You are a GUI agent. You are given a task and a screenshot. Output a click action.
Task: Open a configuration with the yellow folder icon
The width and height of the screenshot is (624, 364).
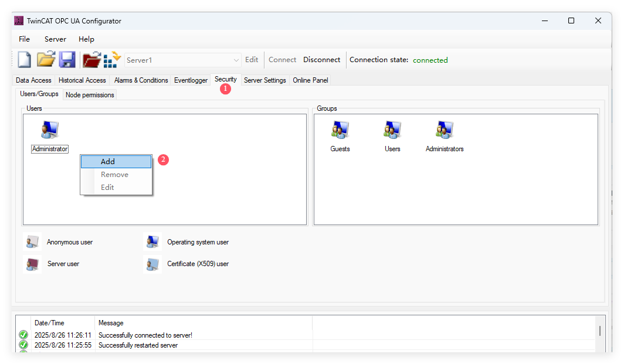click(x=46, y=60)
